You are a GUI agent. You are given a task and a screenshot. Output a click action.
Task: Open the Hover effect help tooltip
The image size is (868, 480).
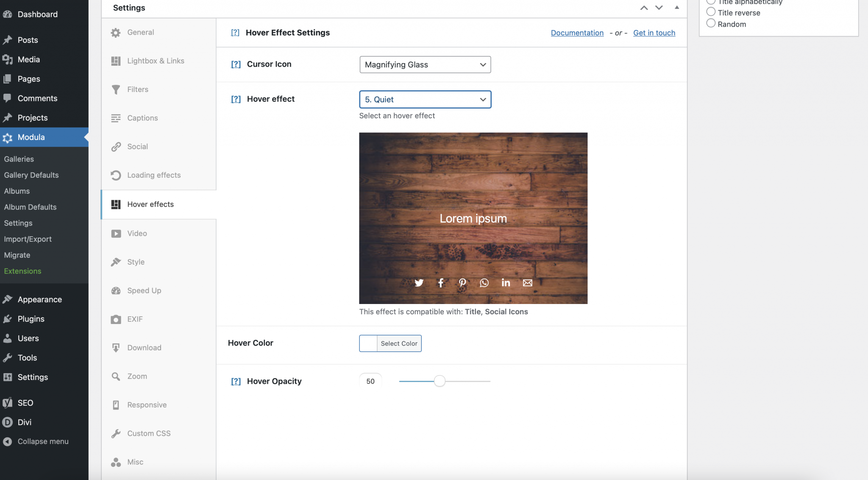[x=236, y=99]
